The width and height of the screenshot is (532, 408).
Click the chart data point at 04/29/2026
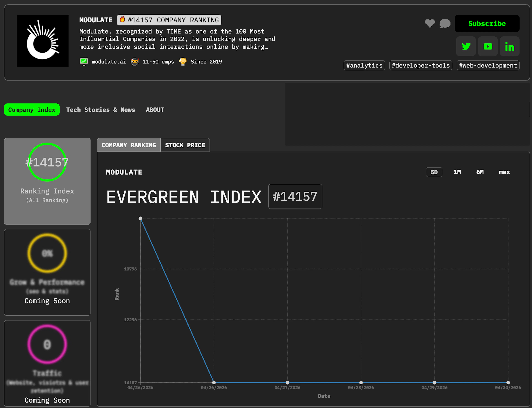click(x=434, y=382)
